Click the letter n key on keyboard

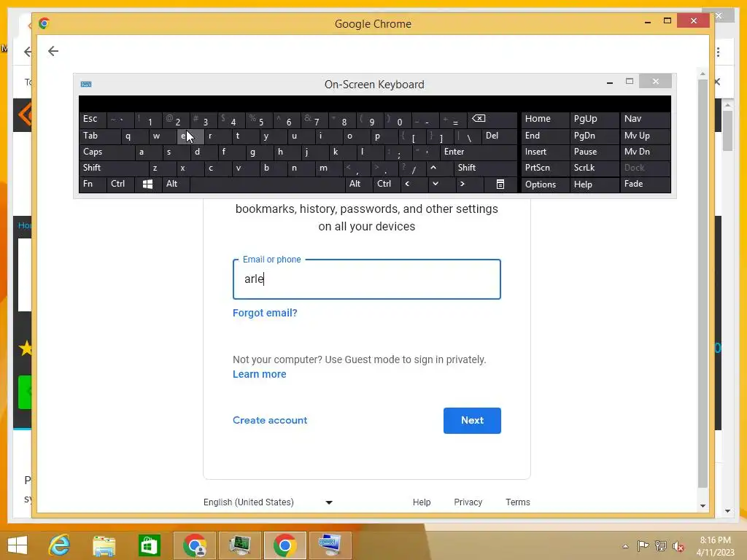301,168
